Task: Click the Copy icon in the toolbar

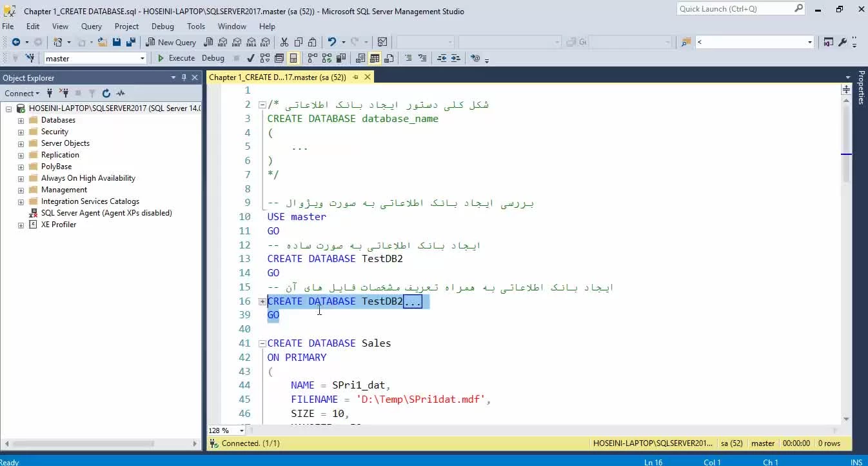Action: click(x=299, y=42)
